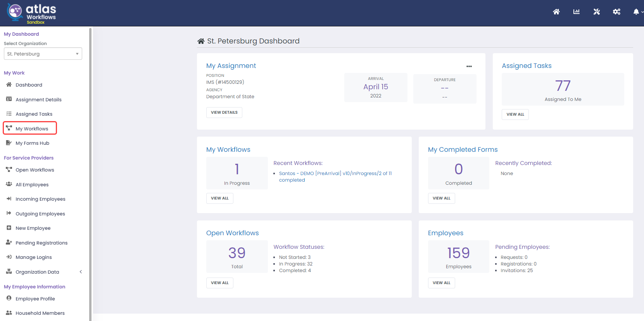The image size is (644, 321).
Task: Open the notifications bell in header
Action: (636, 12)
